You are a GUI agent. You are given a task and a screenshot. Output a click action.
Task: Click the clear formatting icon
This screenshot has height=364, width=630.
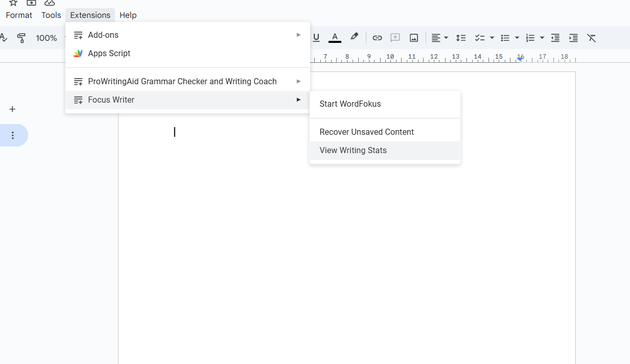(x=592, y=38)
